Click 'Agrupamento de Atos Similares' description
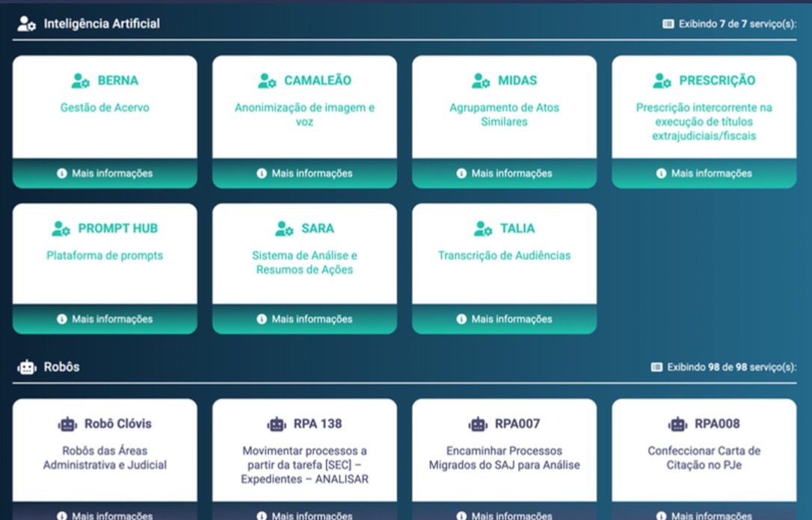 [505, 114]
